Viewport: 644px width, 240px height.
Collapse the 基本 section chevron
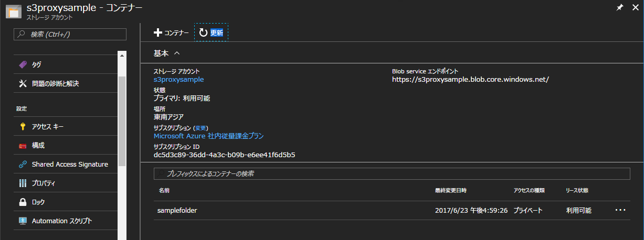[177, 53]
